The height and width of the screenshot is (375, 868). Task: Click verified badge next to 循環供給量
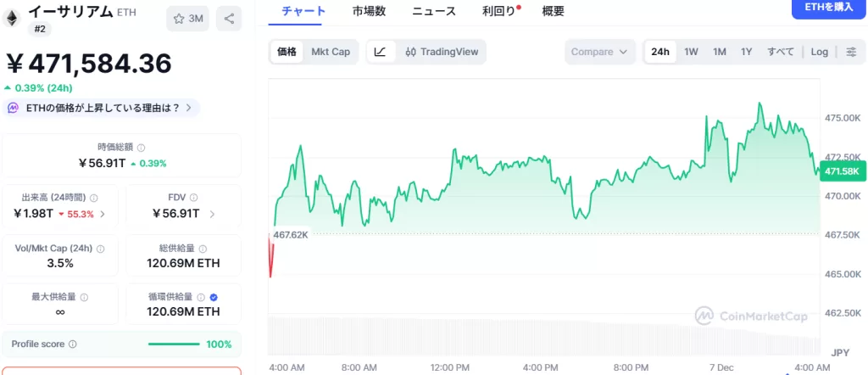(214, 298)
